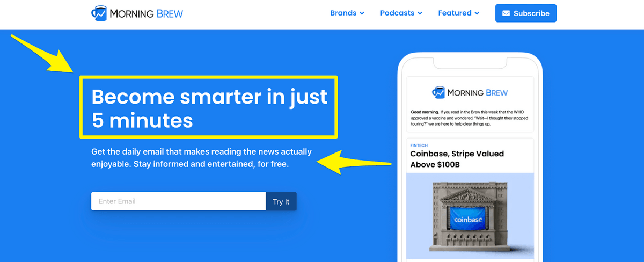Viewport: 644px width, 262px height.
Task: Expand the Podcasts dropdown chevron
Action: point(420,13)
